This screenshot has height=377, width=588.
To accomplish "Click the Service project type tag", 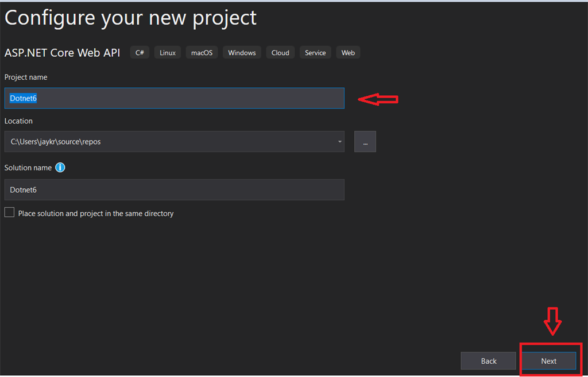I will click(x=315, y=53).
